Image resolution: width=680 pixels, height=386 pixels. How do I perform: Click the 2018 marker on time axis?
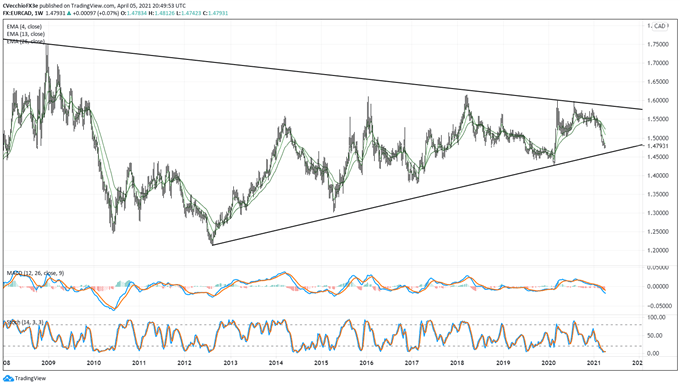457,363
